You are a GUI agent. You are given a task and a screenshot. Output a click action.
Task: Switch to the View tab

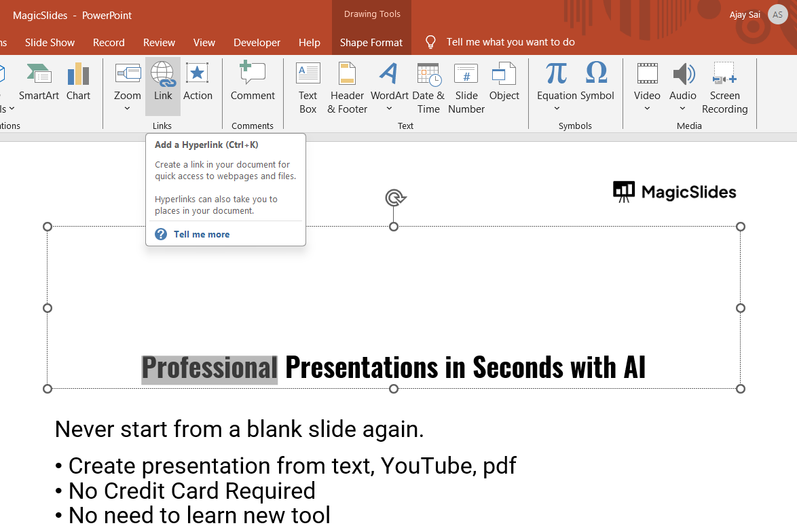tap(204, 43)
